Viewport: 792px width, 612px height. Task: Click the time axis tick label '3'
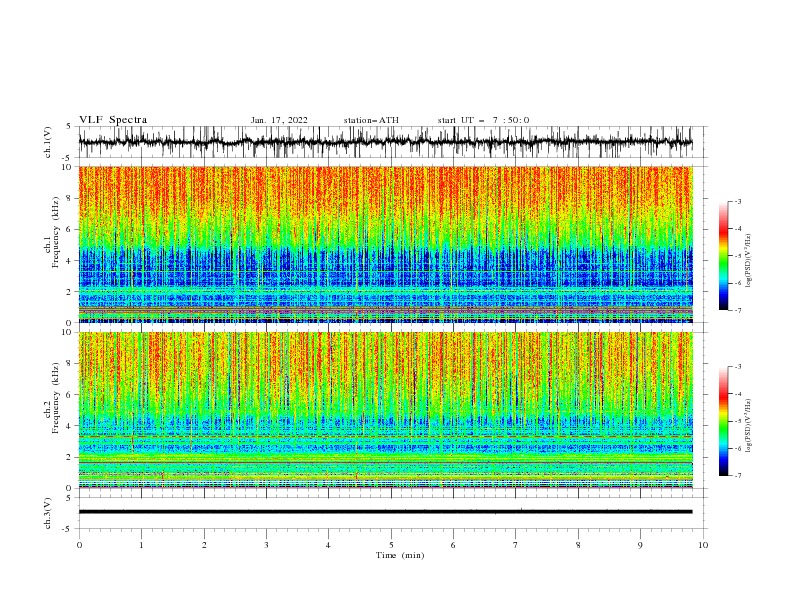click(266, 545)
